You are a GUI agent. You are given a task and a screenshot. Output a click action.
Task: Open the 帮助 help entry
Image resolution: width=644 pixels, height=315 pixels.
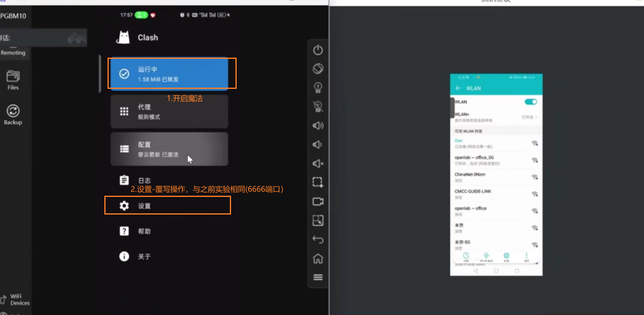(169, 231)
